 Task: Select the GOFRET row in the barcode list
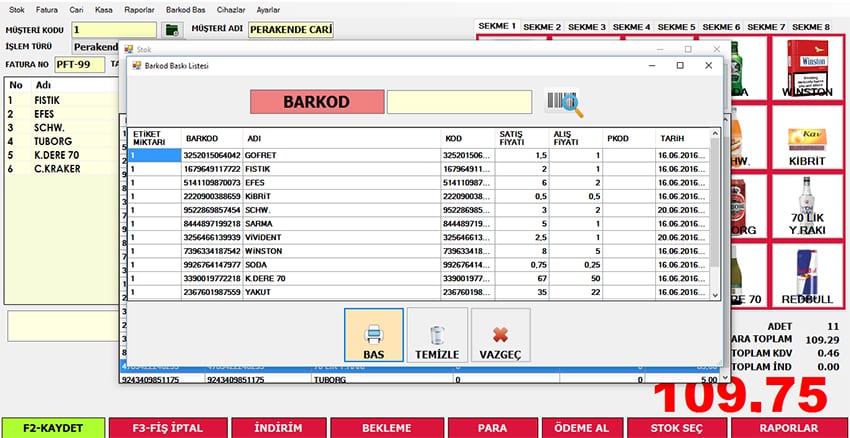[419, 155]
